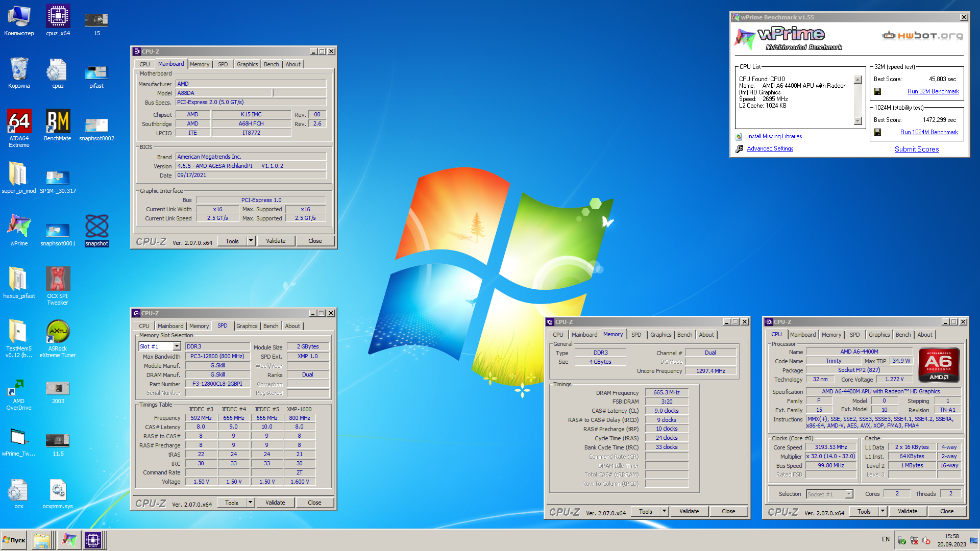
Task: Open the pifast desktop icon
Action: tap(96, 76)
